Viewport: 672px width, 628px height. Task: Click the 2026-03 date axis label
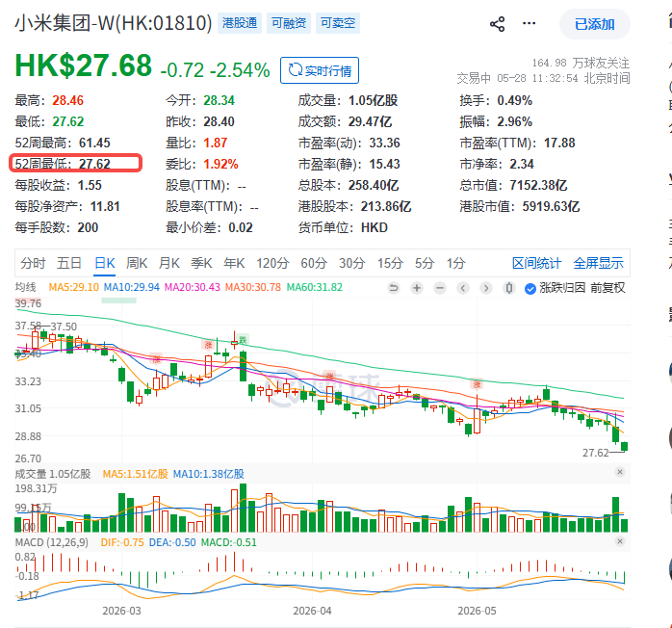(x=121, y=611)
